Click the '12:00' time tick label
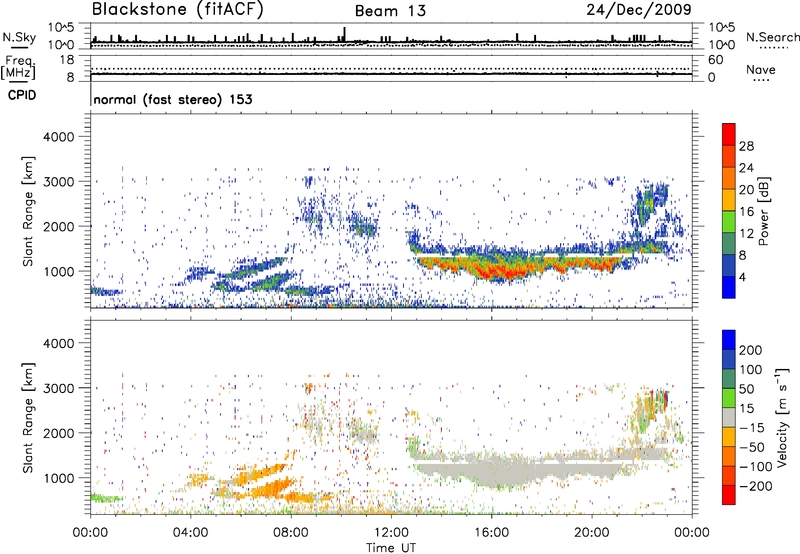The width and height of the screenshot is (800, 554). [391, 533]
